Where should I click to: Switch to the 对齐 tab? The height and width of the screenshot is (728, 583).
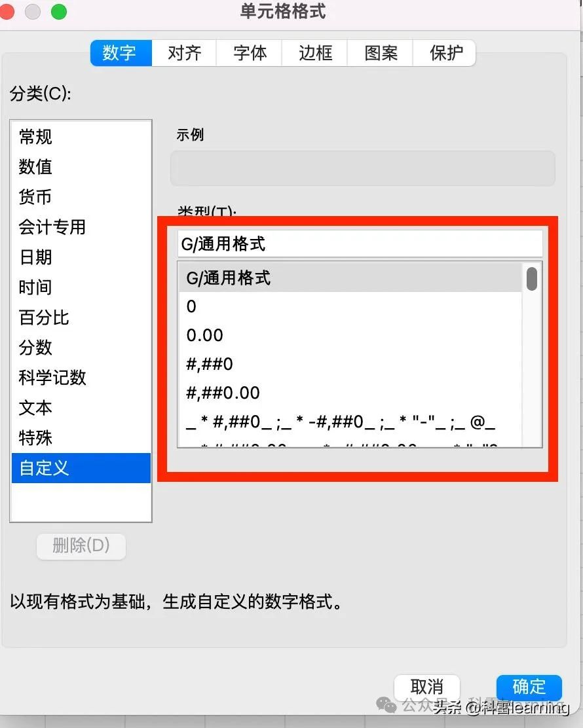[x=184, y=53]
